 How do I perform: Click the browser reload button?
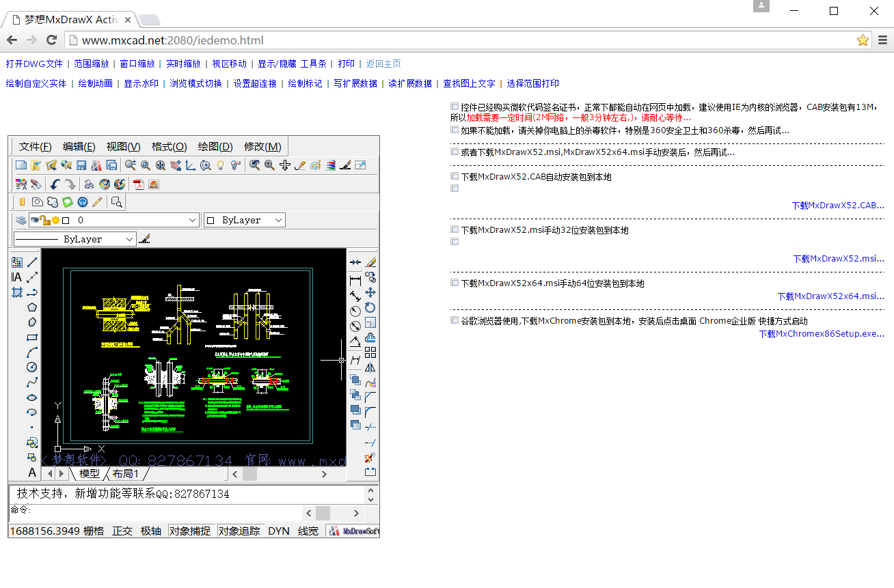[x=51, y=40]
